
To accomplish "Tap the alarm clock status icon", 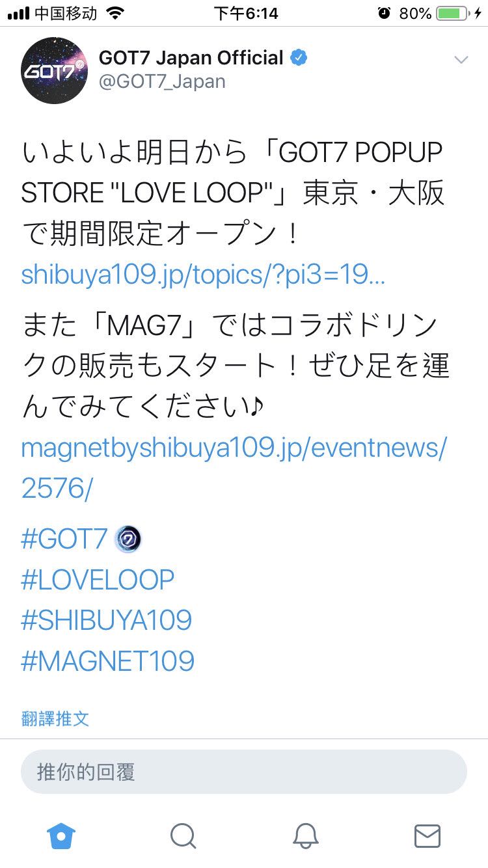I will point(384,13).
